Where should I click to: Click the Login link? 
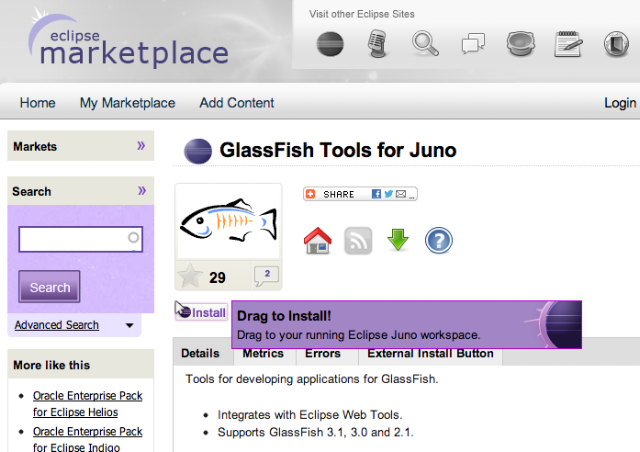coord(620,103)
